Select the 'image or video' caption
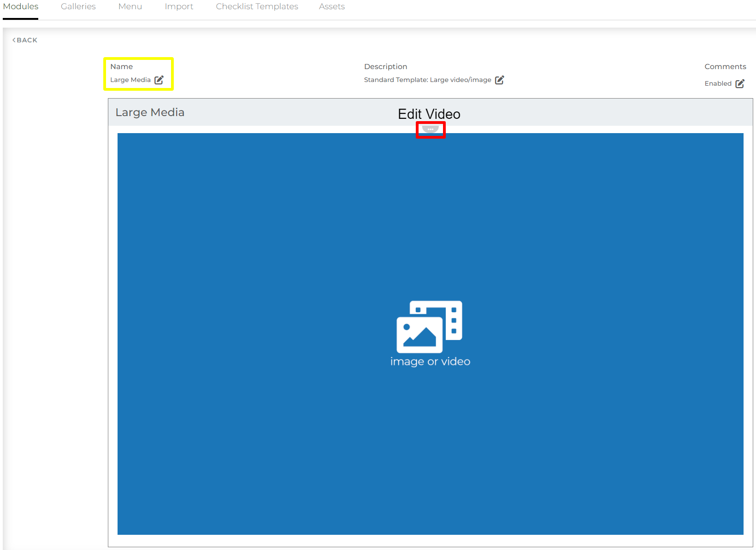 click(430, 362)
